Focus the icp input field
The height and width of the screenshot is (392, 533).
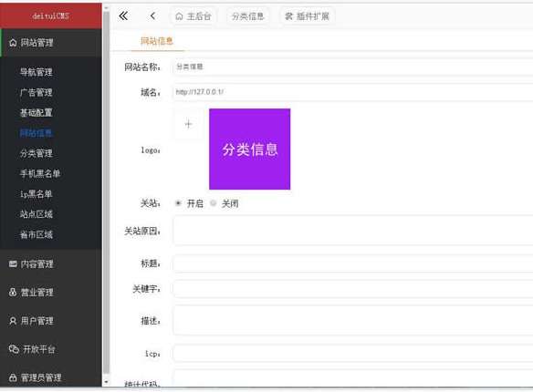(353, 354)
